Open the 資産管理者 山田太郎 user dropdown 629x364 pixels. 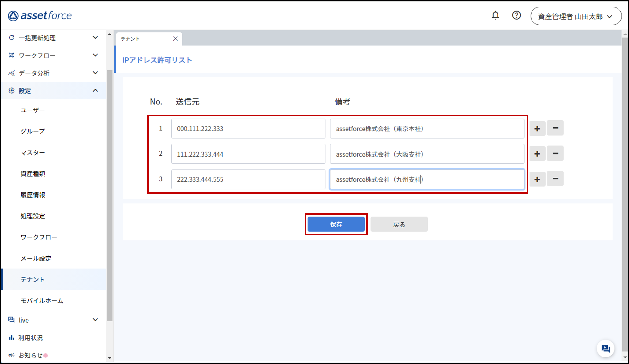tap(576, 16)
